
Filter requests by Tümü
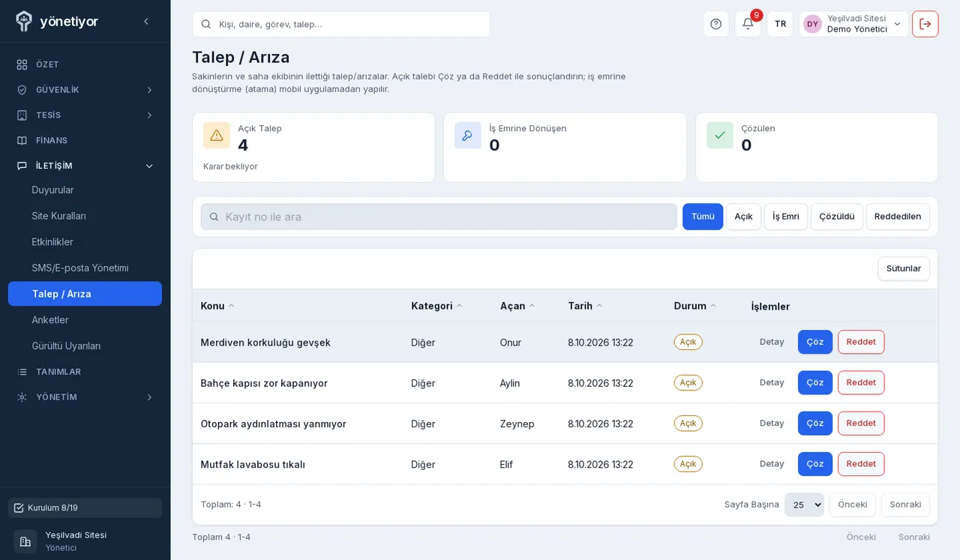(703, 217)
